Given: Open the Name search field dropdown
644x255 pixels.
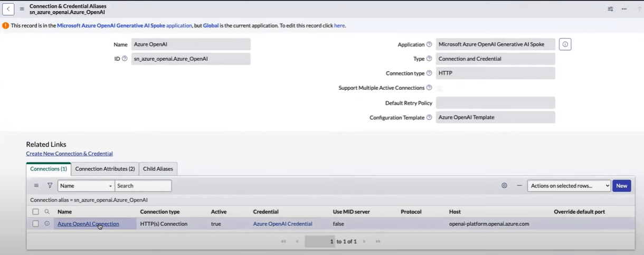Looking at the screenshot, I should tap(86, 186).
